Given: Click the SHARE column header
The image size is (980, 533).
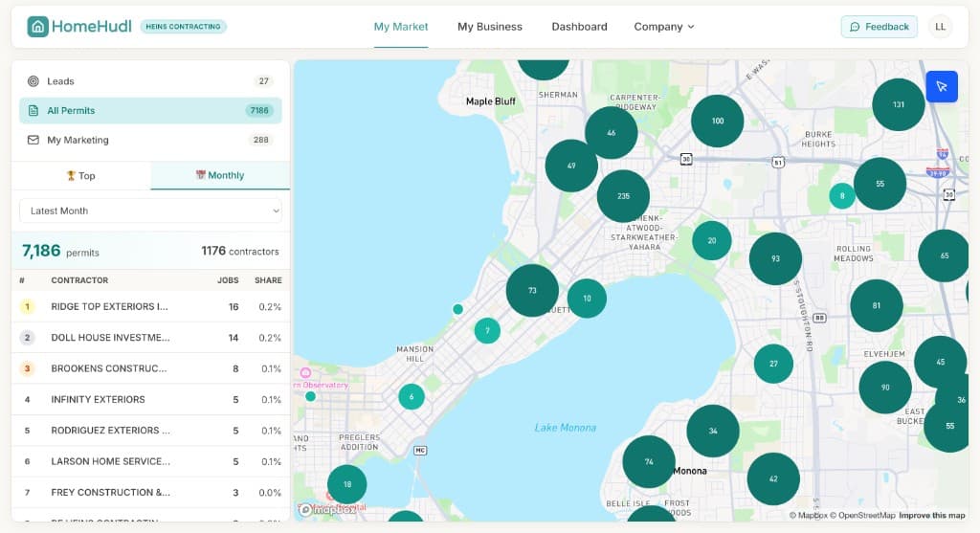Looking at the screenshot, I should click(x=268, y=280).
